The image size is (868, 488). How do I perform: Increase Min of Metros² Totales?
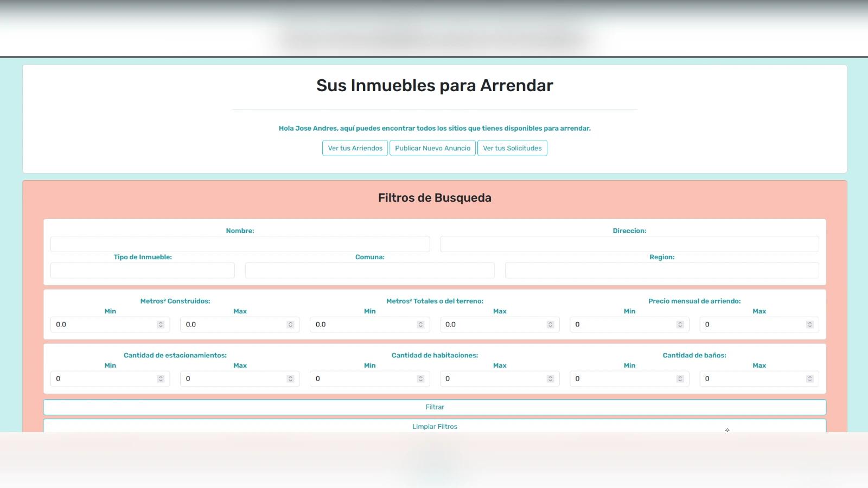tap(420, 322)
